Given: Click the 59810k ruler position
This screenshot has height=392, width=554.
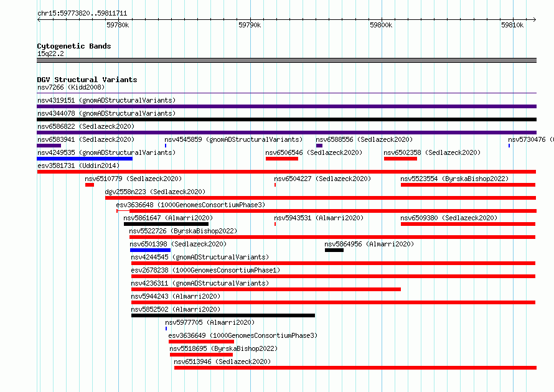Looking at the screenshot, I should (512, 25).
